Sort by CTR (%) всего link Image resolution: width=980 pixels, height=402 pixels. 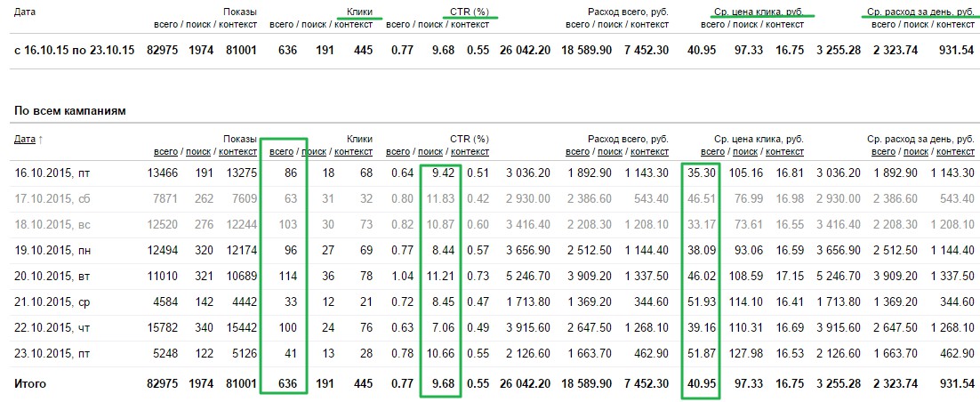coord(398,152)
